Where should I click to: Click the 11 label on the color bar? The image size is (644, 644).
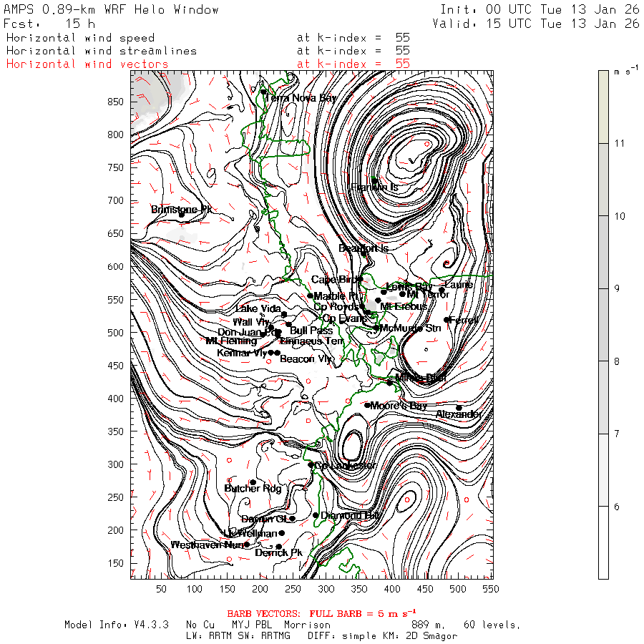(x=620, y=143)
